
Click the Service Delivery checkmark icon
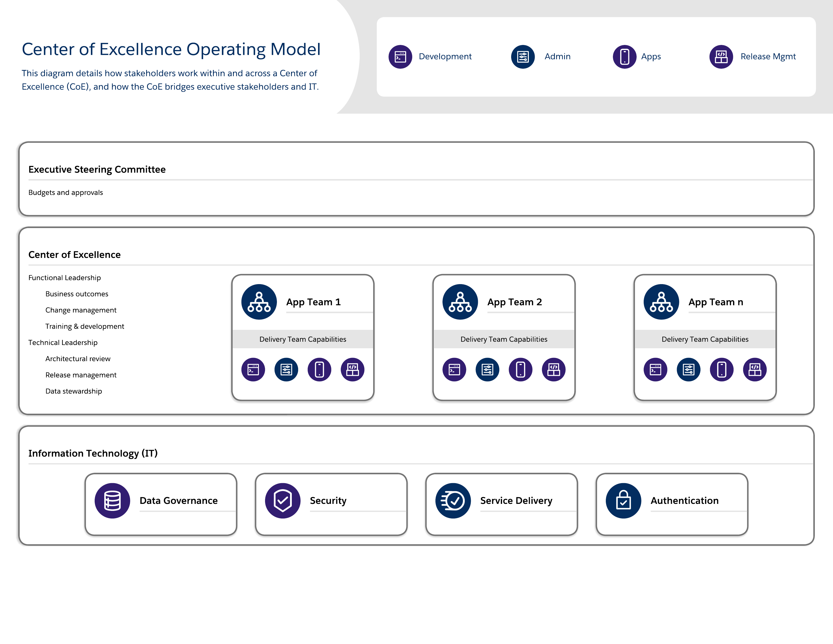tap(453, 501)
